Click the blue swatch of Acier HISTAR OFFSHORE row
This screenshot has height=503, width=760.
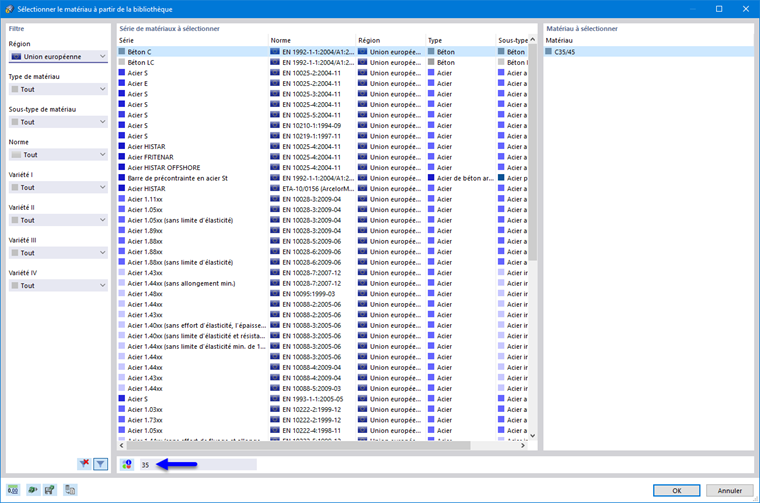(122, 167)
